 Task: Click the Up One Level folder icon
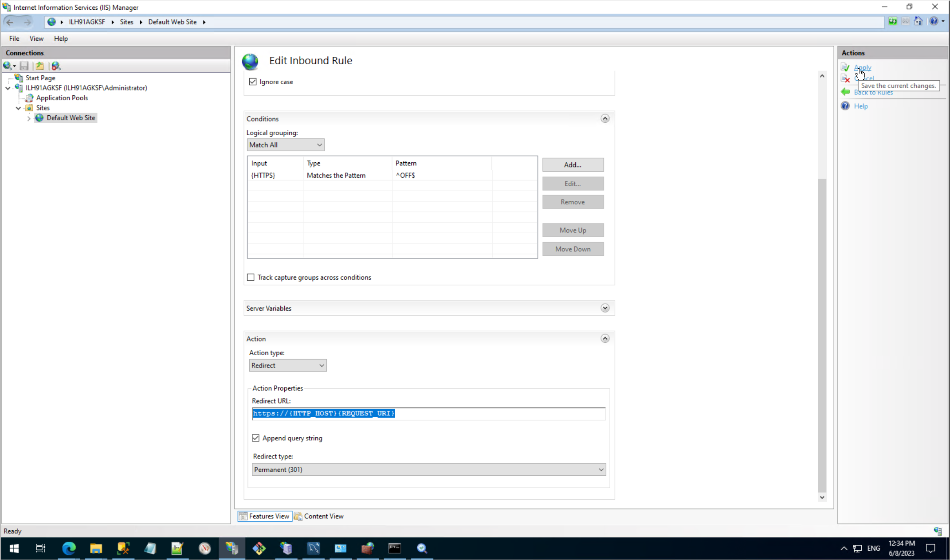pyautogui.click(x=40, y=66)
